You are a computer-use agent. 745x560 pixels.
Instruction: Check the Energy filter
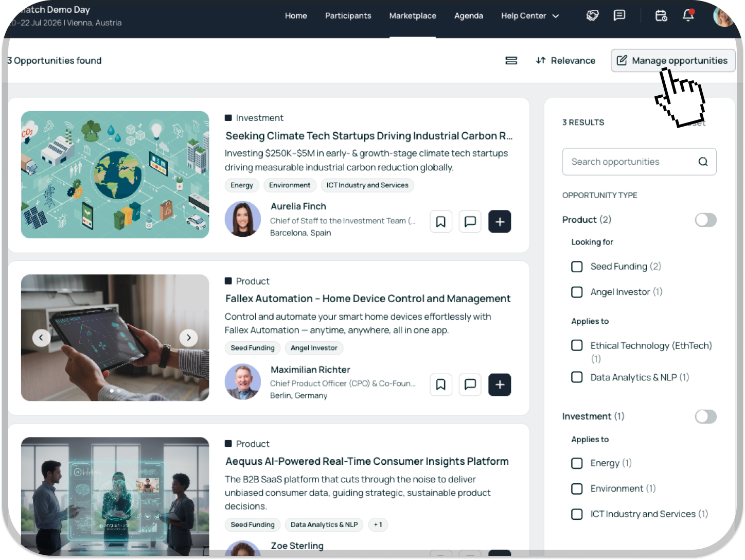coord(577,463)
